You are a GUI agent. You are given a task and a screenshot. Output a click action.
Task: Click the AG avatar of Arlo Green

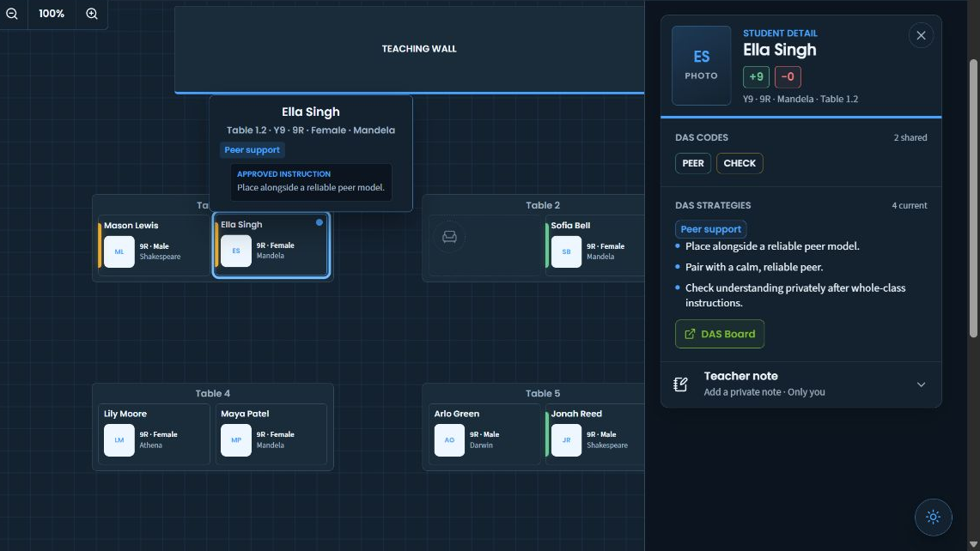tap(449, 439)
